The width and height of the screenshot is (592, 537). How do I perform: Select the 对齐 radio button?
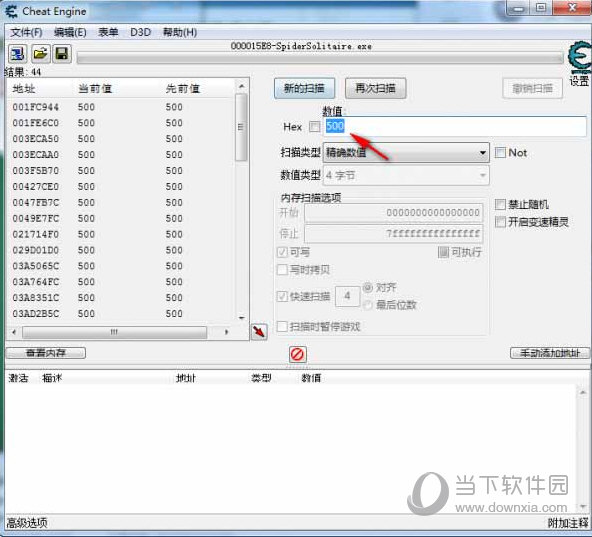[x=368, y=288]
